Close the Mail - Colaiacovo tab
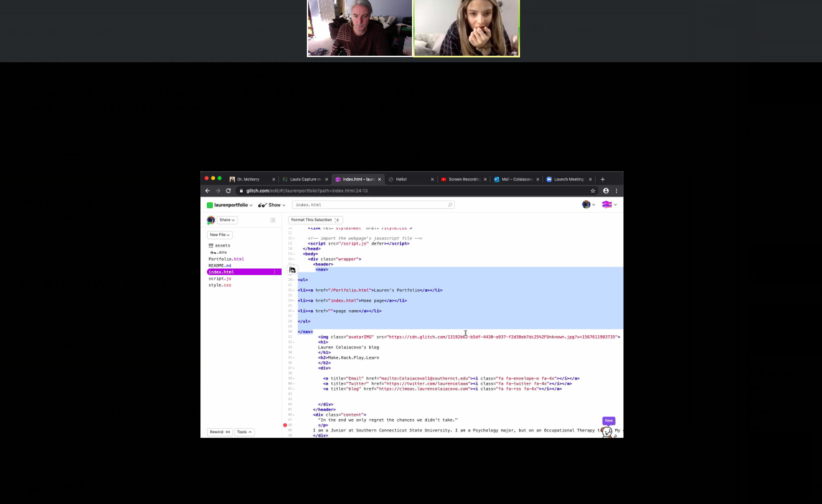The image size is (822, 504). tap(538, 179)
